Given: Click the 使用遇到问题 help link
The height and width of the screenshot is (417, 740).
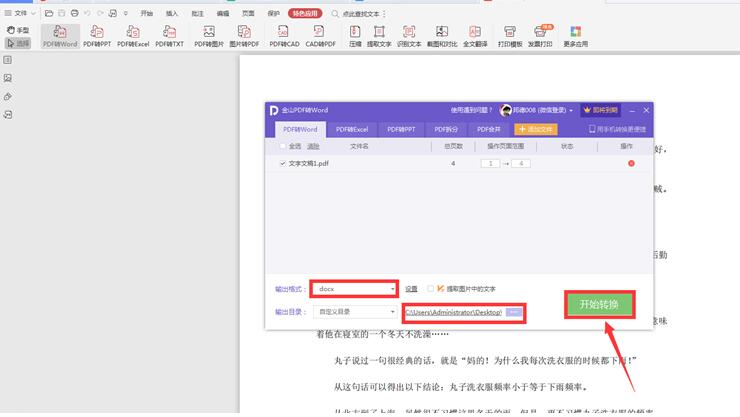Looking at the screenshot, I should tap(471, 110).
